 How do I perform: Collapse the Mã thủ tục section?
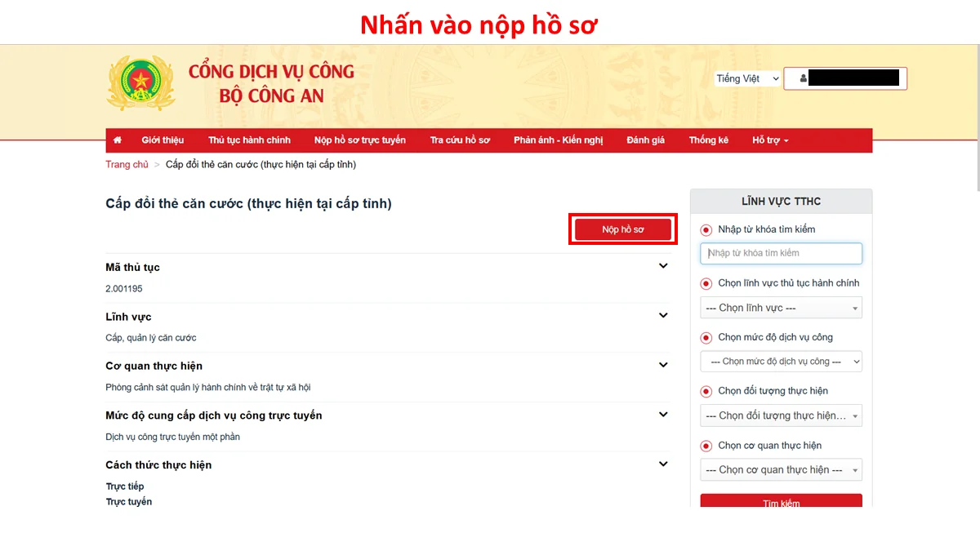663,266
